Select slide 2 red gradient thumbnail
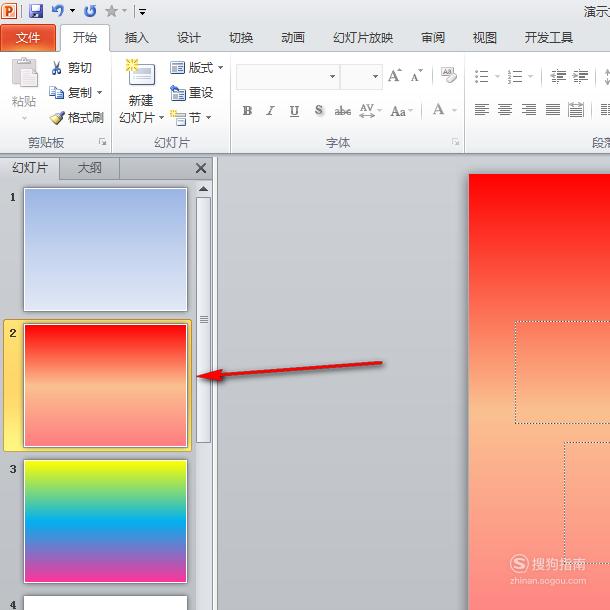Screen dimensions: 610x610 pos(105,386)
